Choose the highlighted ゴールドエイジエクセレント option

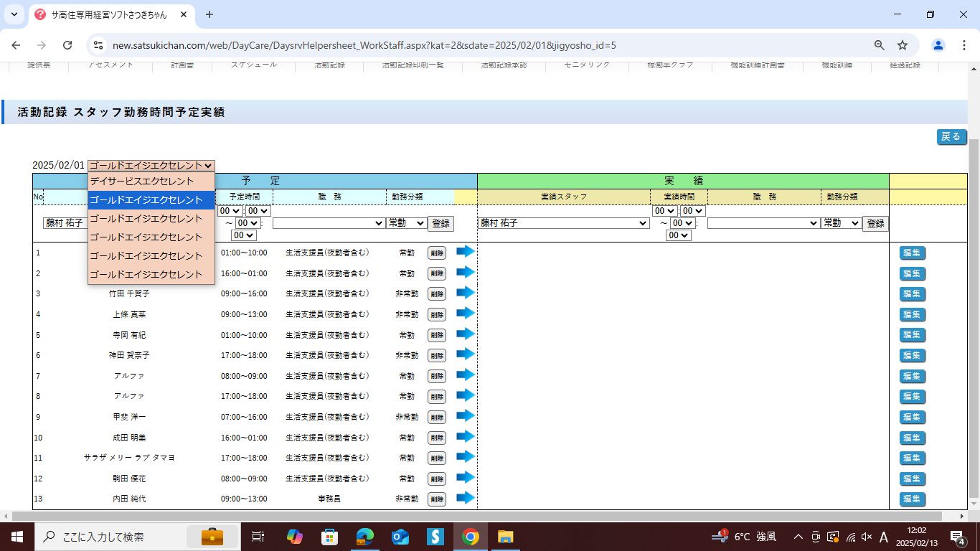146,200
